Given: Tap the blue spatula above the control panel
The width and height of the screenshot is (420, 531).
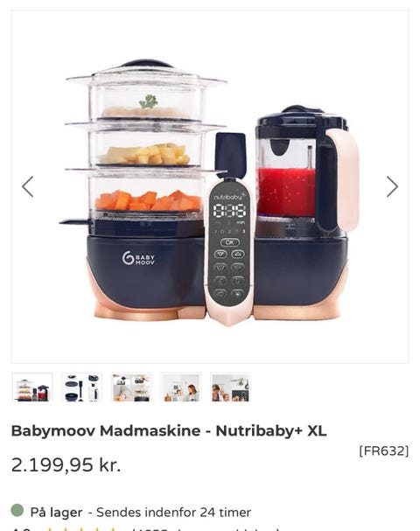Looking at the screenshot, I should (229, 153).
